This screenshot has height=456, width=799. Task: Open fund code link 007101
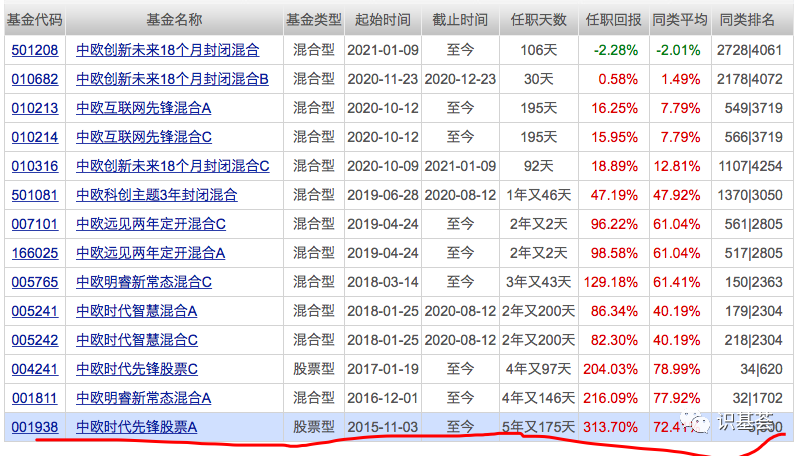[35, 224]
